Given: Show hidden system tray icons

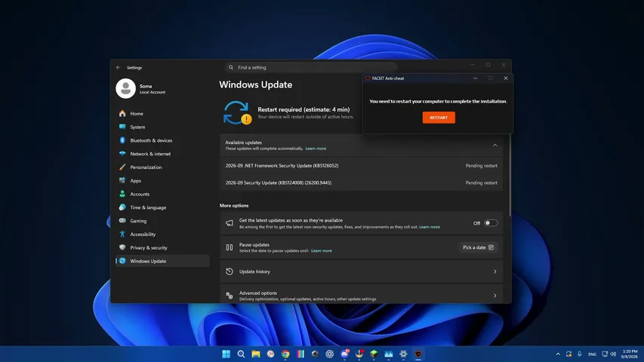Looking at the screenshot, I should 558,354.
